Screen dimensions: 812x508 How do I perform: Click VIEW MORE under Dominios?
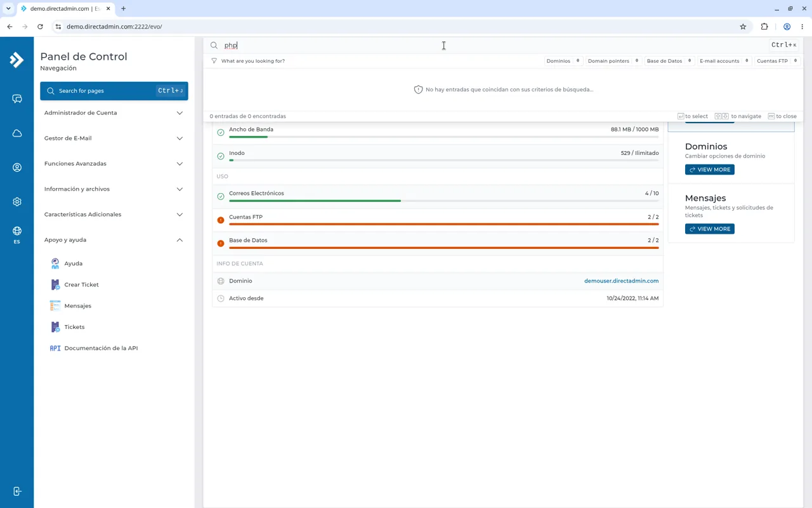710,170
